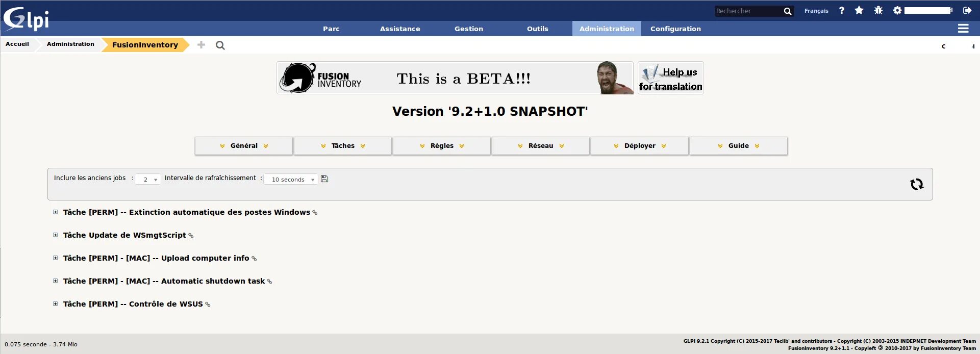This screenshot has width=980, height=354.
Task: Open the Assistance menu
Action: 400,29
